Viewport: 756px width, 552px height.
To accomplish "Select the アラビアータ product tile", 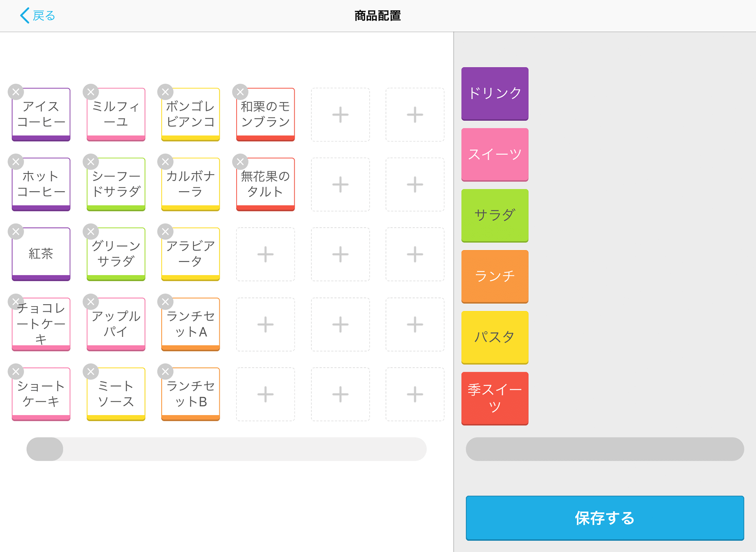I will (191, 254).
